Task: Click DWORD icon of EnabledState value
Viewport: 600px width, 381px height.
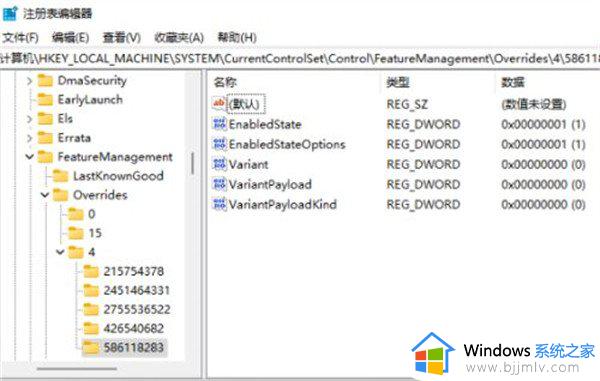Action: pos(219,124)
